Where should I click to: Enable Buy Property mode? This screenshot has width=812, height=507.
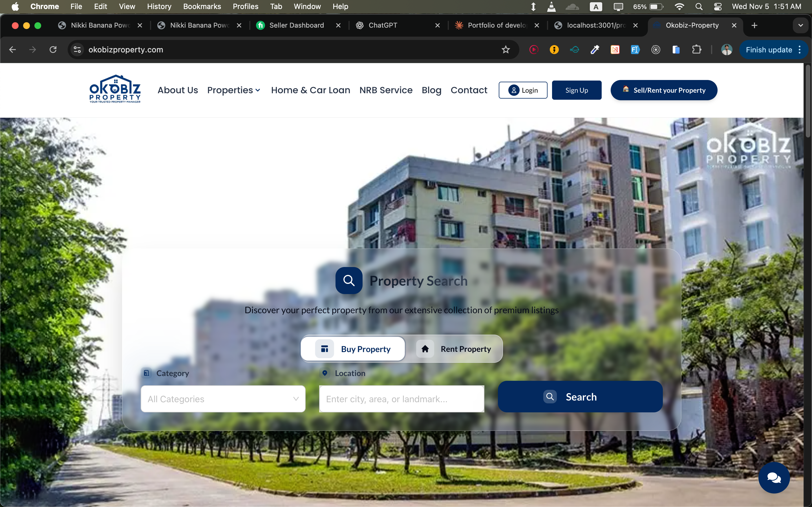coord(353,348)
